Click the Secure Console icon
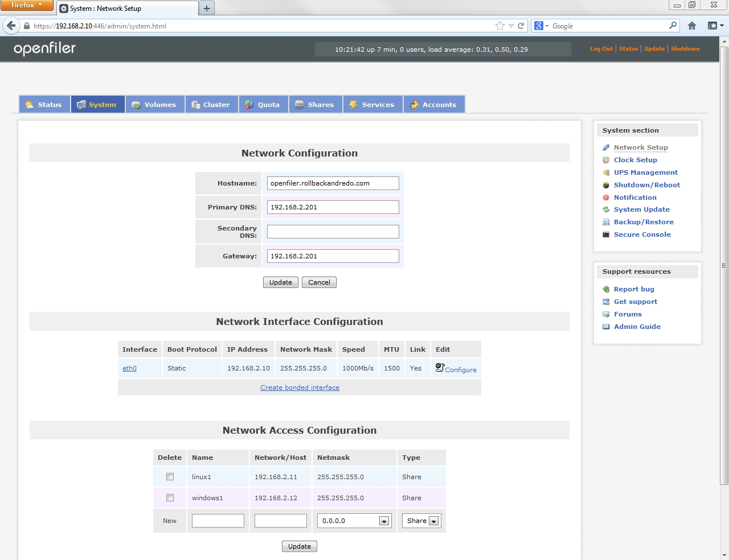 [x=606, y=234]
